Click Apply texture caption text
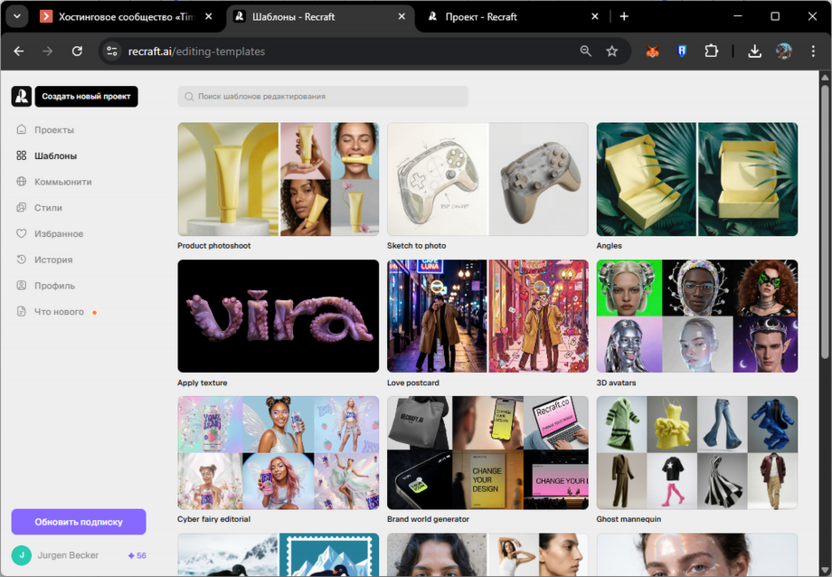The image size is (832, 577). 202,383
